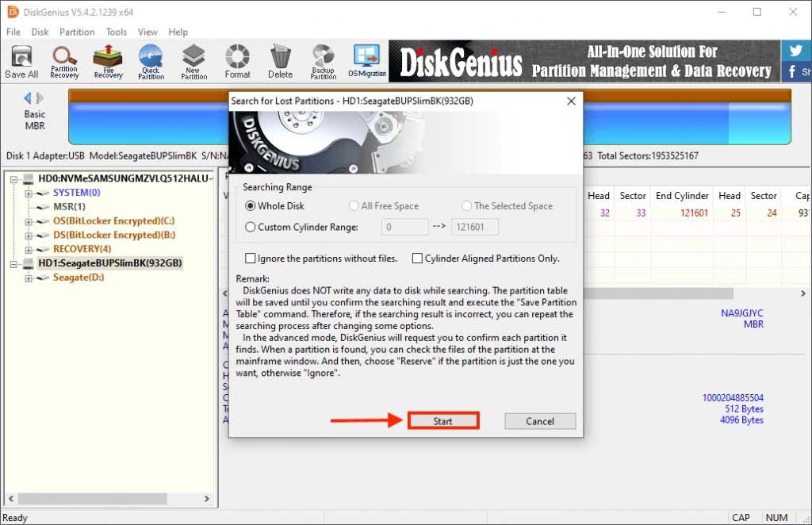This screenshot has width=812, height=525.
Task: Click the HD1 Seagate disk icon in tree
Action: [28, 263]
